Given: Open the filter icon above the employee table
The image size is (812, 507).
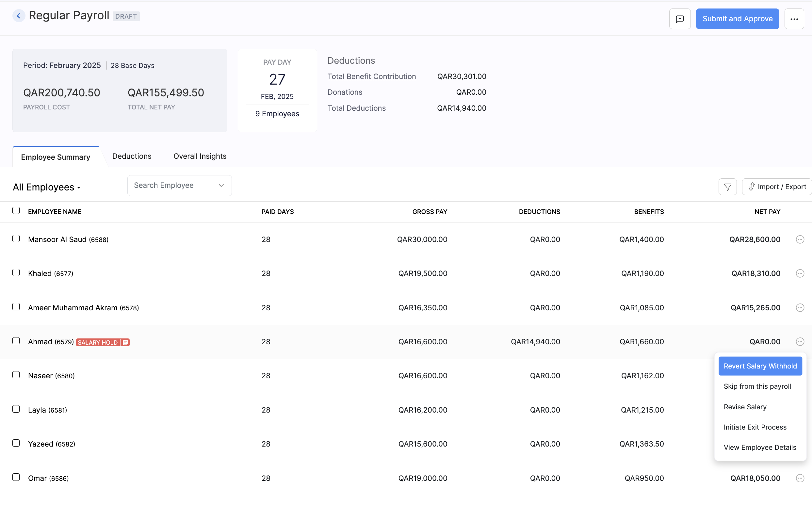Looking at the screenshot, I should pyautogui.click(x=727, y=187).
